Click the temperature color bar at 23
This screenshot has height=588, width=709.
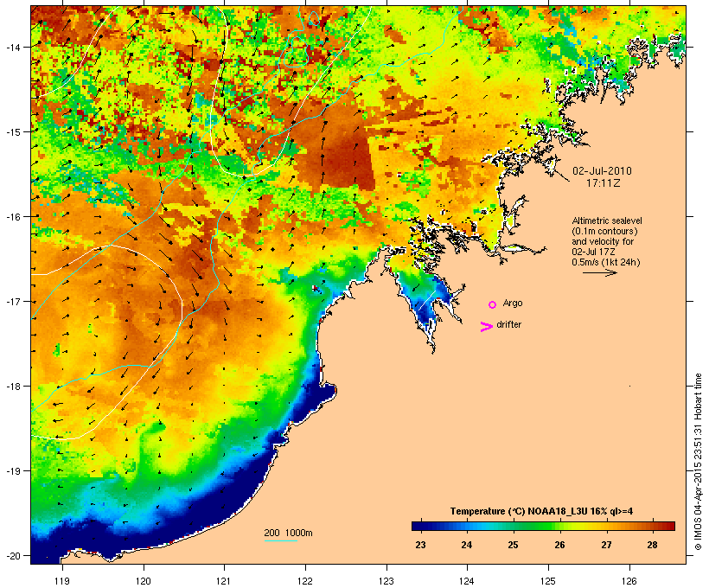[420, 526]
